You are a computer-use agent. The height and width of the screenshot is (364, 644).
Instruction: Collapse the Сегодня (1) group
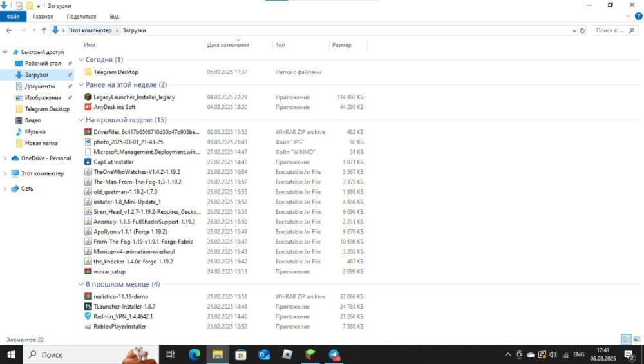(81, 60)
